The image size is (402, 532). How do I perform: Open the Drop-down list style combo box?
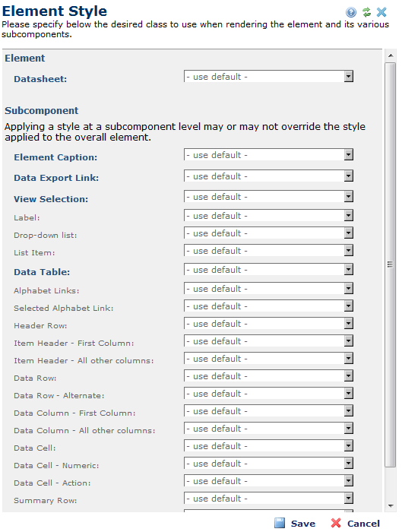click(x=269, y=233)
